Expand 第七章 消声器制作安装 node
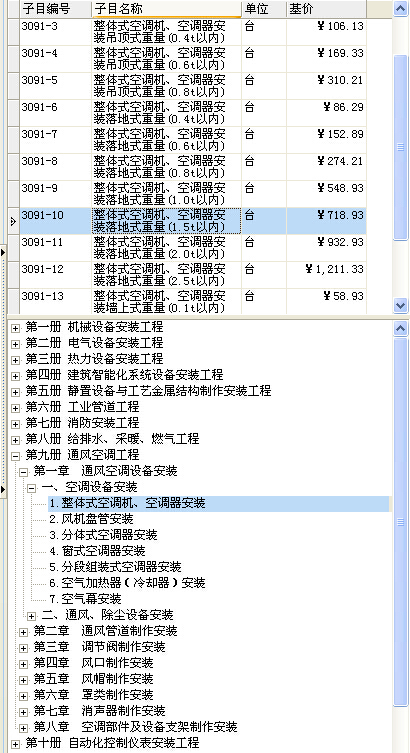The width and height of the screenshot is (410, 753). point(24,712)
